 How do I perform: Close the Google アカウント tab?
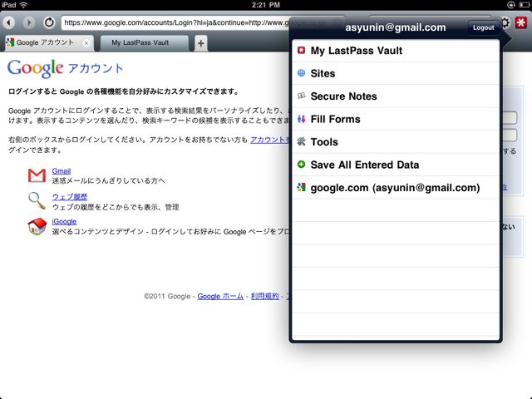[86, 43]
